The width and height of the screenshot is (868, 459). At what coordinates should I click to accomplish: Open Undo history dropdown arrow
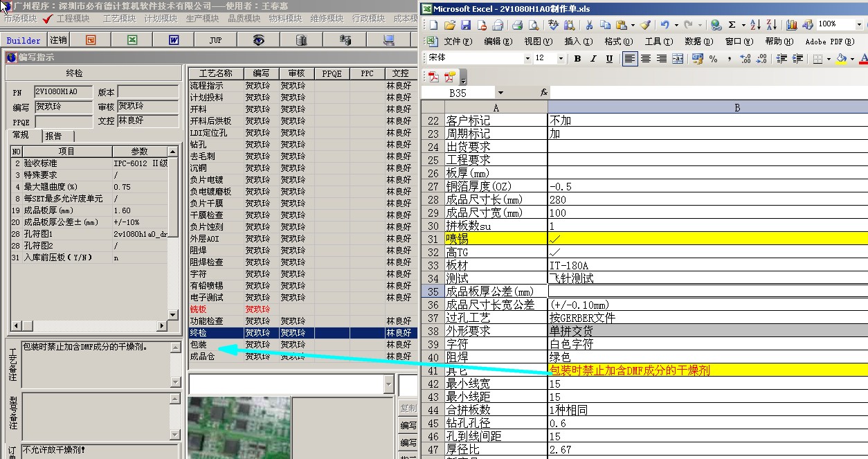pos(676,25)
